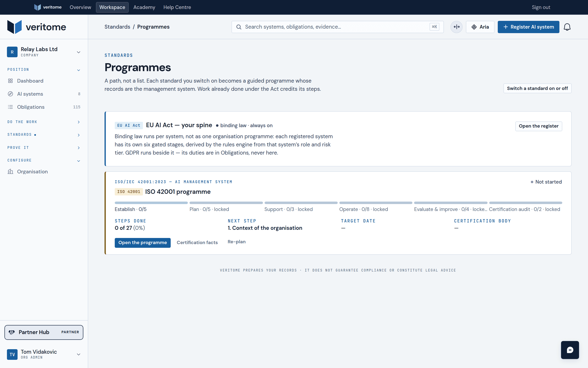
Task: Click Sign out
Action: (x=541, y=7)
